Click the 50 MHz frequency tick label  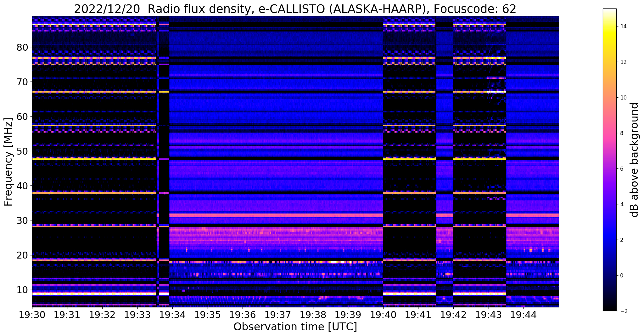click(x=22, y=151)
